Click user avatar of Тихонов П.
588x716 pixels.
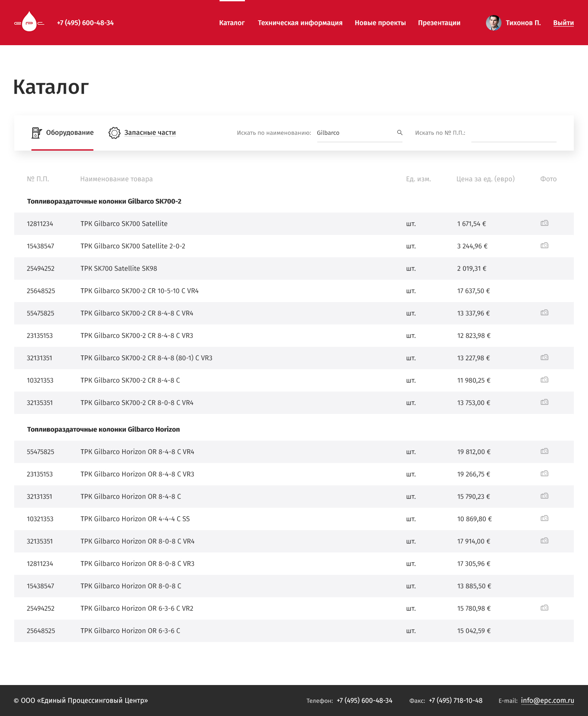tap(493, 23)
